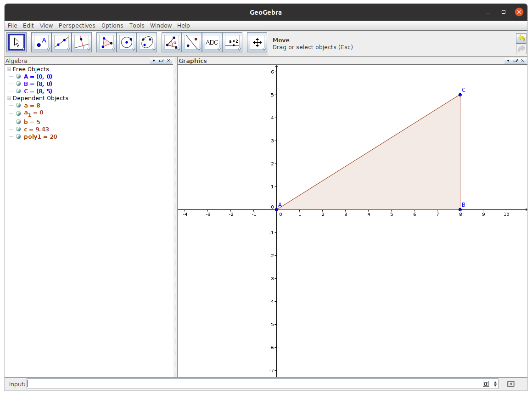Toggle visibility of segment c = 9.43
The height and width of the screenshot is (395, 532).
[18, 130]
